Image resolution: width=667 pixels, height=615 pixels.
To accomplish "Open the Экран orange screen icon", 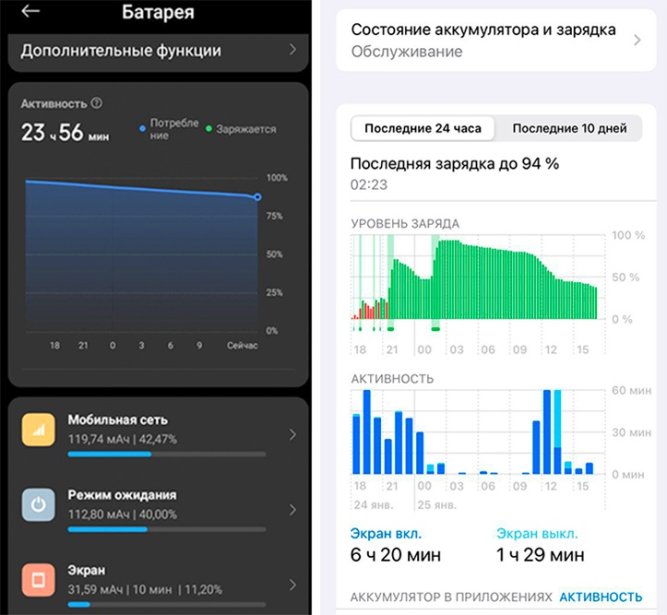I will 38,580.
